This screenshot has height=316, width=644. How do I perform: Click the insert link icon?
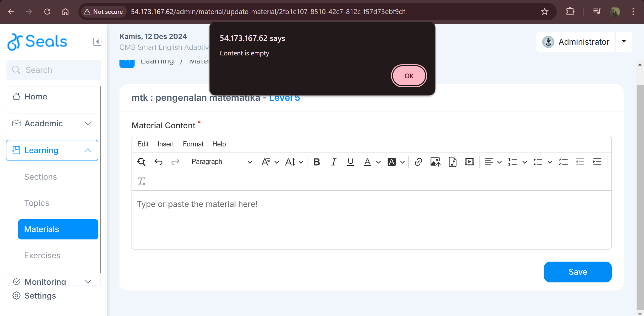[x=418, y=162]
